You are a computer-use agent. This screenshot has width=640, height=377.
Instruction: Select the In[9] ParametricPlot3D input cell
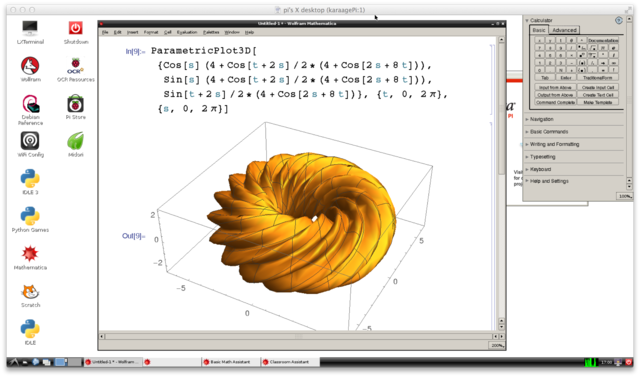click(x=300, y=79)
